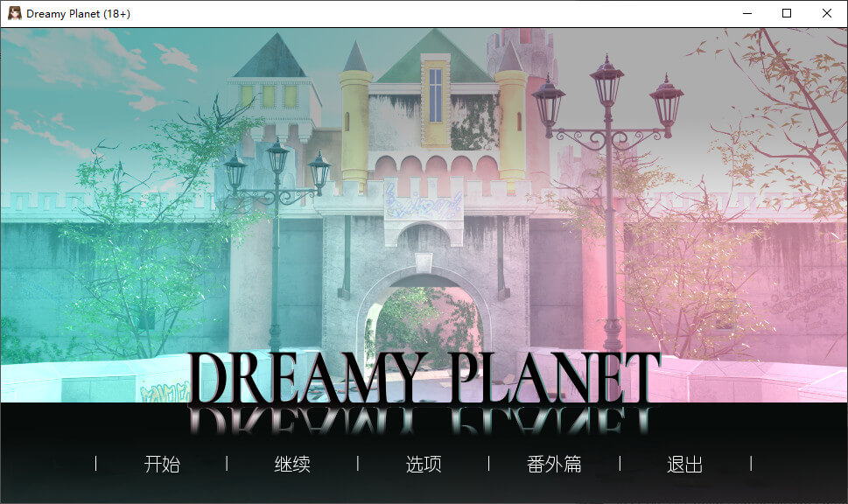Click the 开始 (Start) menu option
The image size is (848, 504).
click(x=162, y=465)
